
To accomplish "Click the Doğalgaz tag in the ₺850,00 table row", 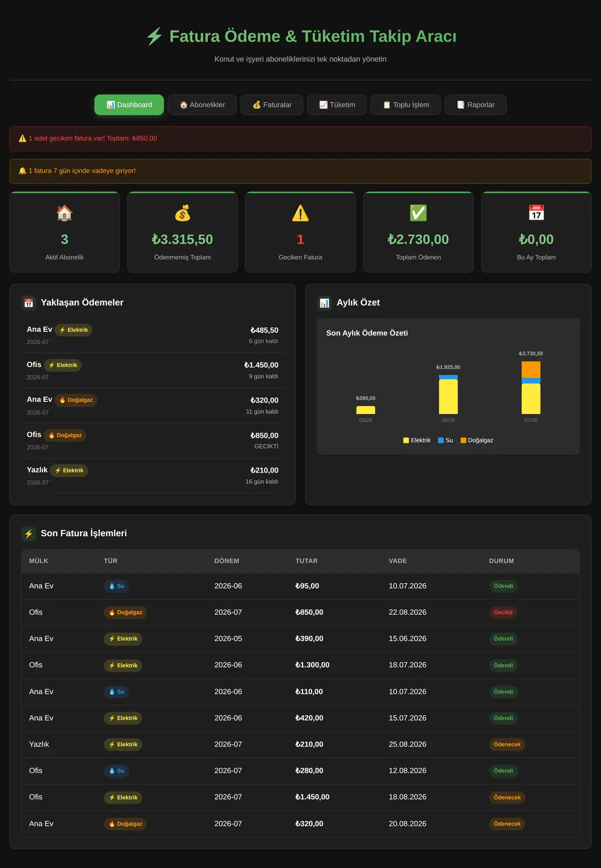I will 125,612.
